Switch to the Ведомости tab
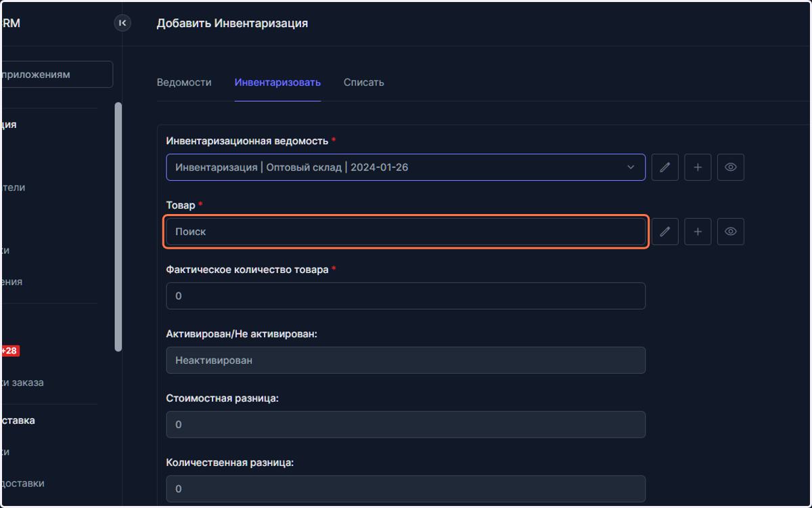812x508 pixels. point(184,83)
